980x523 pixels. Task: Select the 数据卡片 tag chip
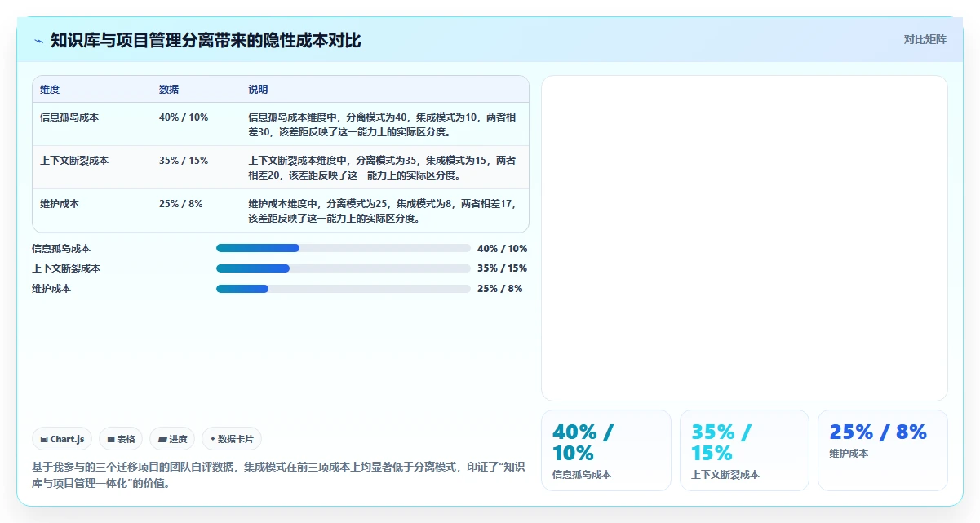(232, 439)
